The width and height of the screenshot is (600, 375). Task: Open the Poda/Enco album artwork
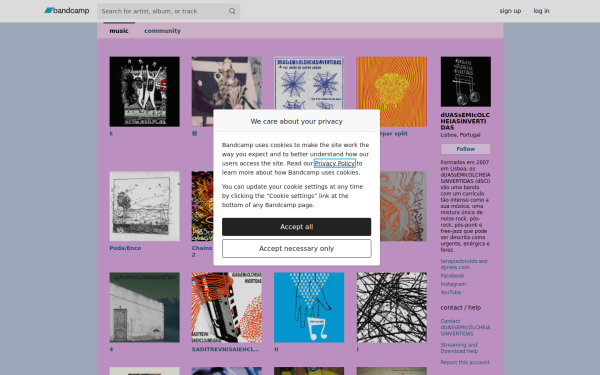point(145,206)
